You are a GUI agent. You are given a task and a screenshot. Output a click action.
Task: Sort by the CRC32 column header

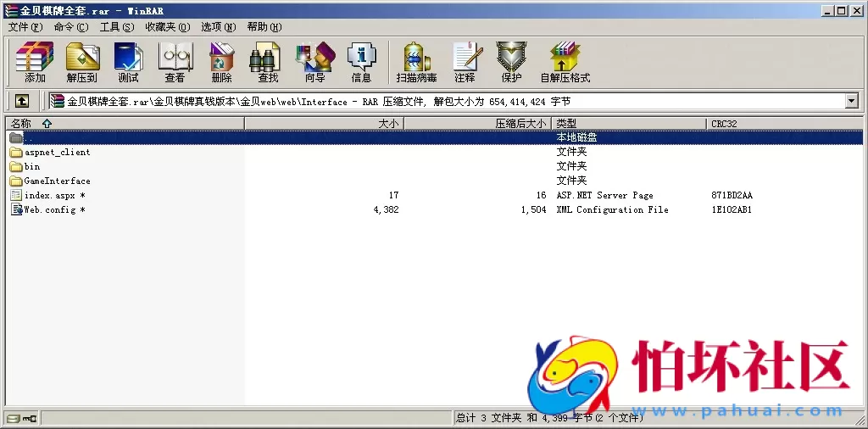click(x=785, y=124)
